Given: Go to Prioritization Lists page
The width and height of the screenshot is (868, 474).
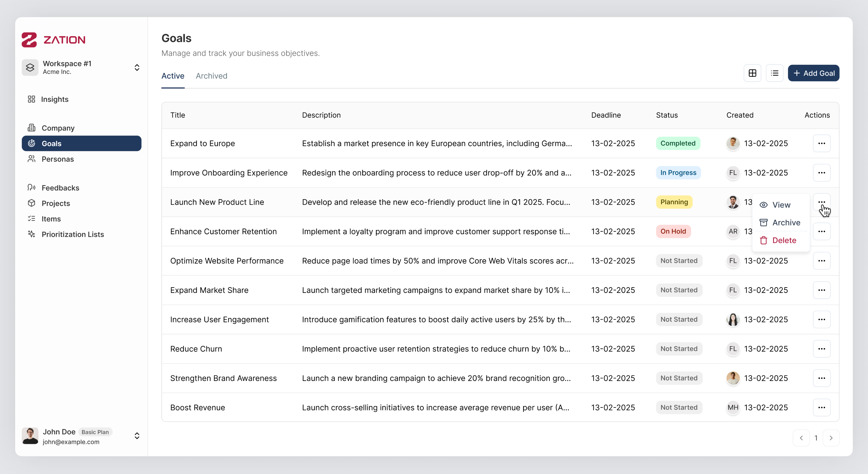Looking at the screenshot, I should click(x=72, y=234).
